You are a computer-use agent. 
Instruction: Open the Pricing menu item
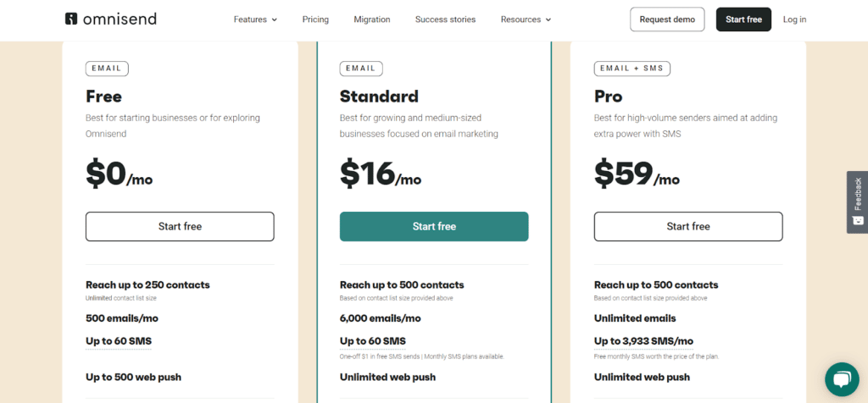pyautogui.click(x=315, y=19)
